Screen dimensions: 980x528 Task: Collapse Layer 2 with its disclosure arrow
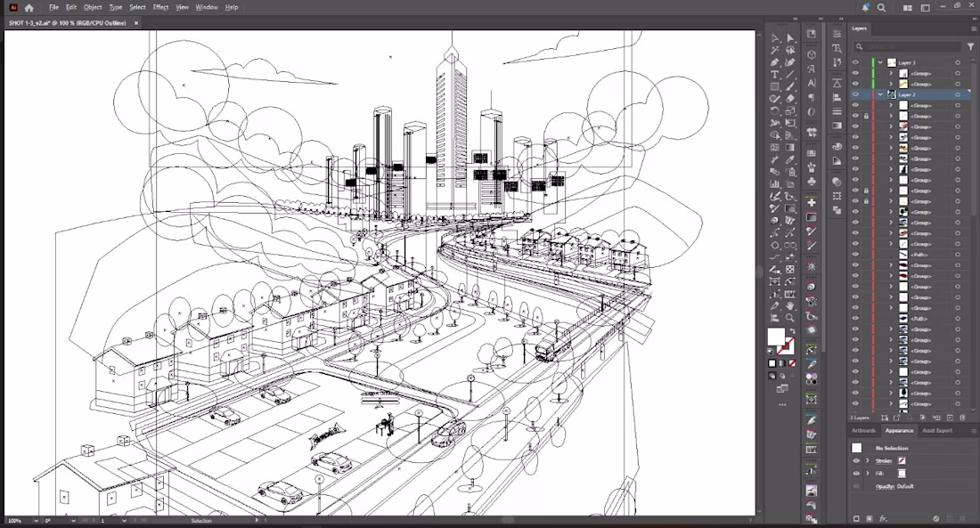tap(880, 94)
